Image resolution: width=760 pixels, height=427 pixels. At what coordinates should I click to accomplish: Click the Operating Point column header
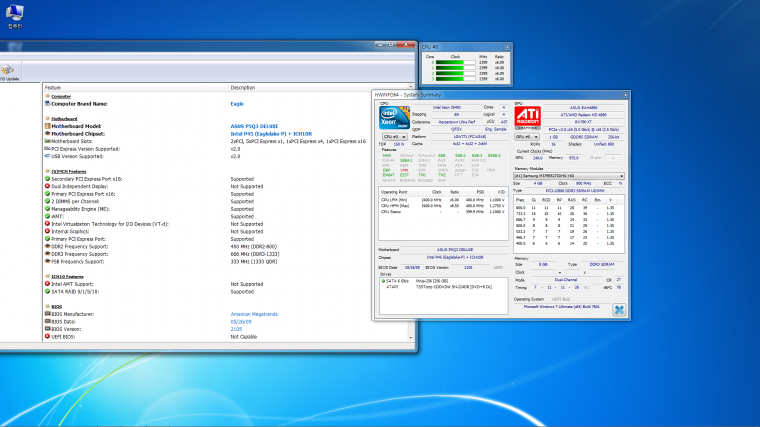pyautogui.click(x=394, y=192)
